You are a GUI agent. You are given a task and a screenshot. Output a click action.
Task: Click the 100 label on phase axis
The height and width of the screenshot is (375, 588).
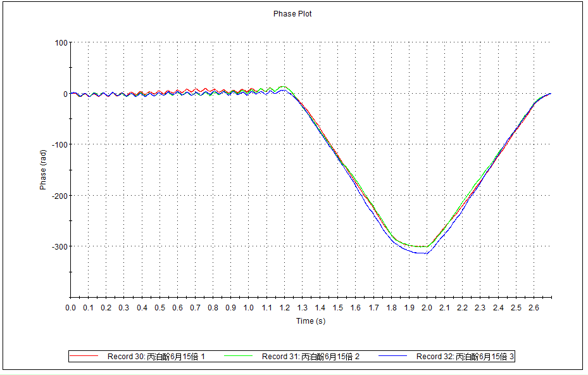(61, 43)
